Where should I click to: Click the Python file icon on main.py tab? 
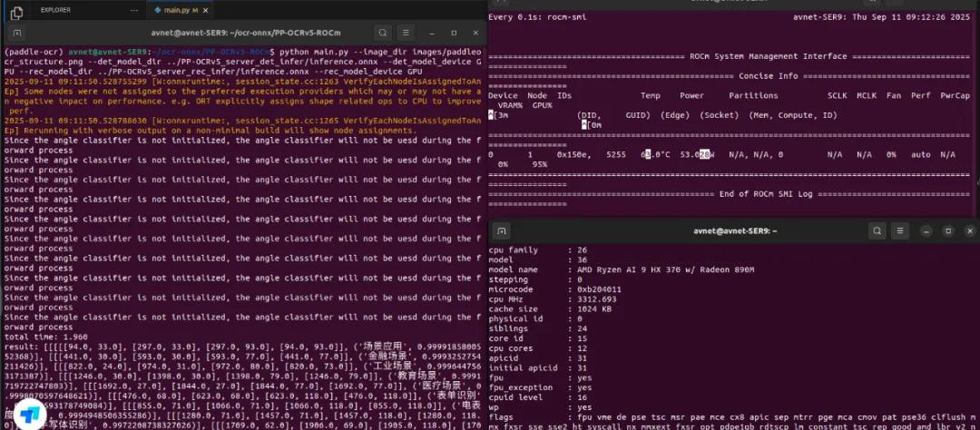pos(158,11)
